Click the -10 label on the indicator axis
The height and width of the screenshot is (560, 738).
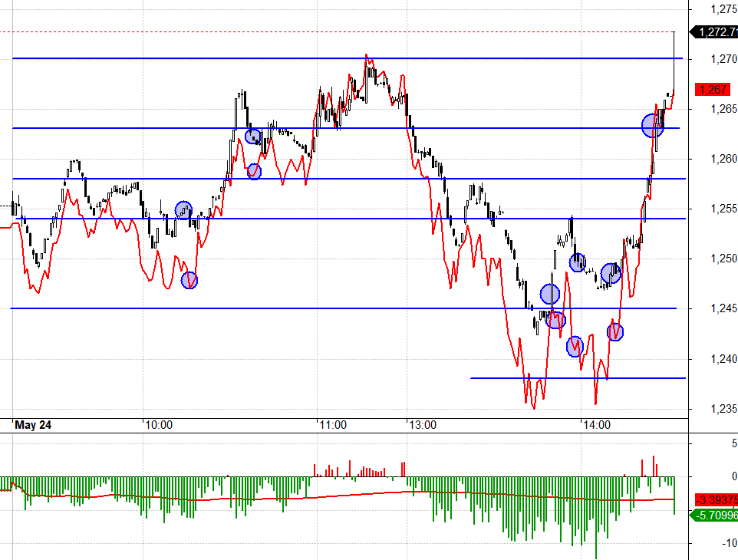pyautogui.click(x=729, y=544)
